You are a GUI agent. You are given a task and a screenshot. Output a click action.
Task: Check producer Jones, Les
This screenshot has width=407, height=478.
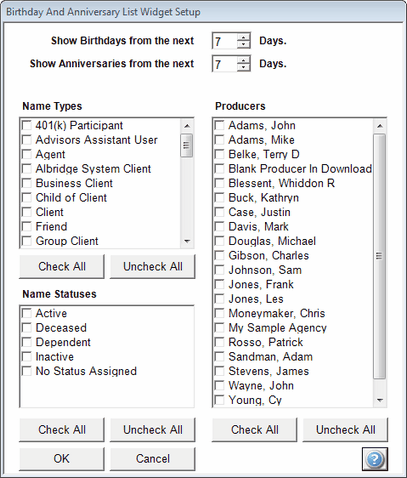coord(219,299)
